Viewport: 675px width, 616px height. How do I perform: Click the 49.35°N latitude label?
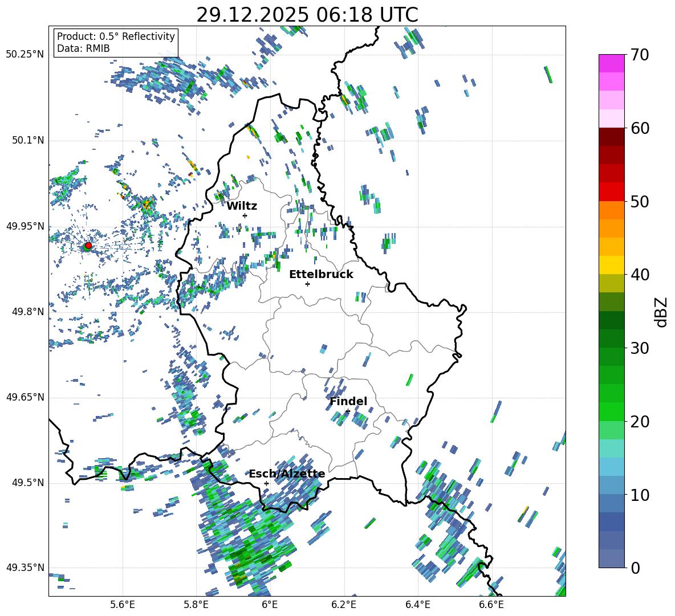pyautogui.click(x=25, y=568)
